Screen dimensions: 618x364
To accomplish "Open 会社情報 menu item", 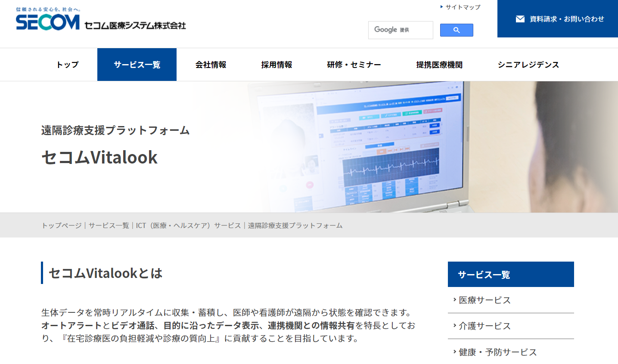I will (x=211, y=65).
